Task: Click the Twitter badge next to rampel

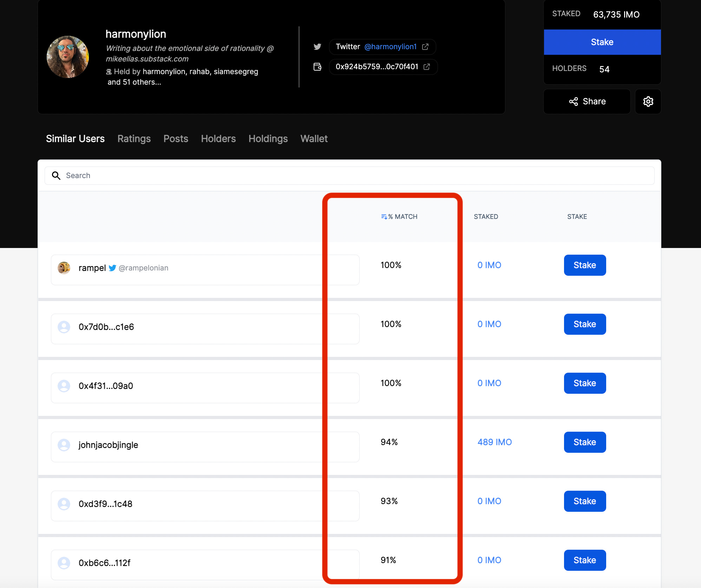Action: click(x=112, y=268)
